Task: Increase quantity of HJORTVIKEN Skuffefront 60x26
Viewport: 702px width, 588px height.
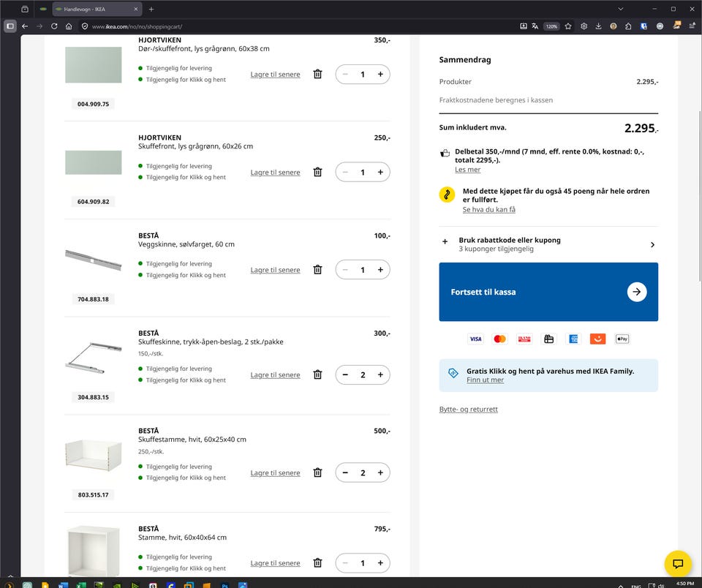Action: pos(380,172)
